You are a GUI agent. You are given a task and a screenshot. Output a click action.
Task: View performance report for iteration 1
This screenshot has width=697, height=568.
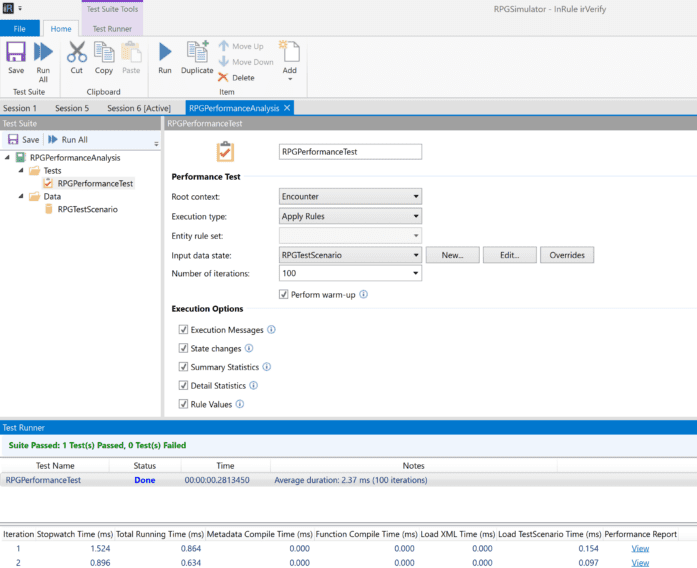(640, 548)
